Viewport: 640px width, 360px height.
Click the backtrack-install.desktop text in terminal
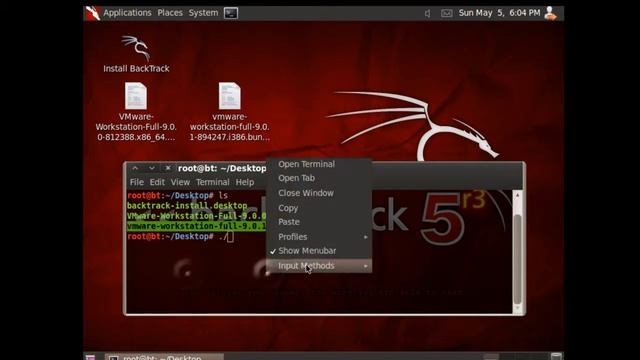[187, 205]
